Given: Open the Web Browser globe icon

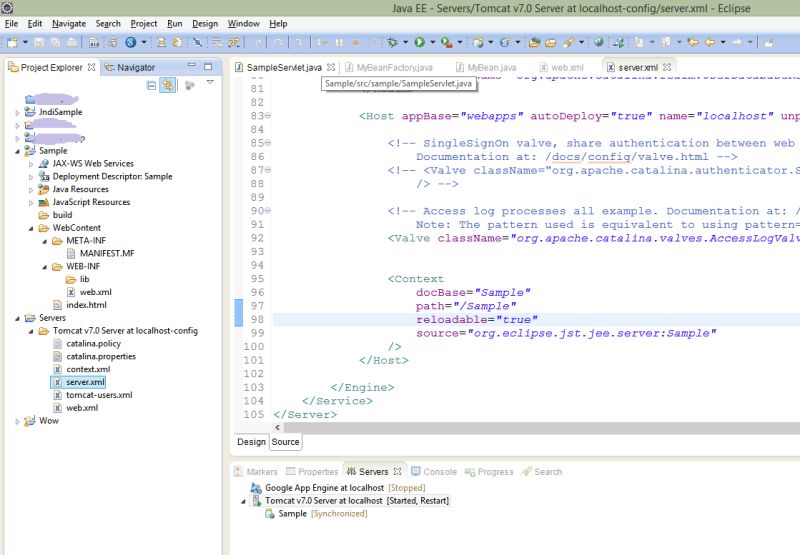Looking at the screenshot, I should click(x=599, y=42).
